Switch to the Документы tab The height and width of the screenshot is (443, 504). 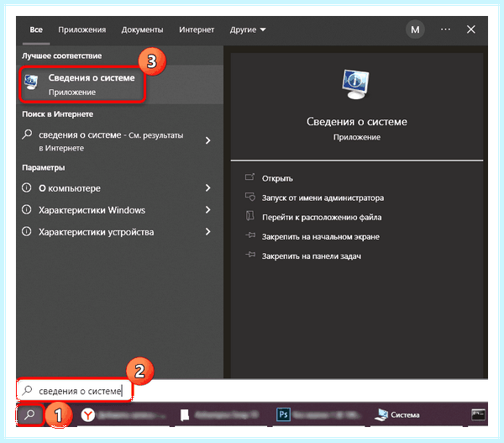point(142,30)
